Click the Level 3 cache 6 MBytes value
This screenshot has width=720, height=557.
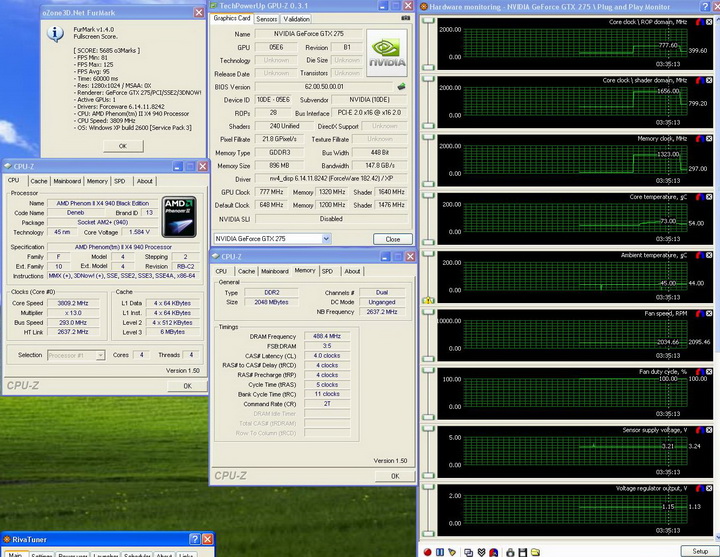click(x=173, y=332)
